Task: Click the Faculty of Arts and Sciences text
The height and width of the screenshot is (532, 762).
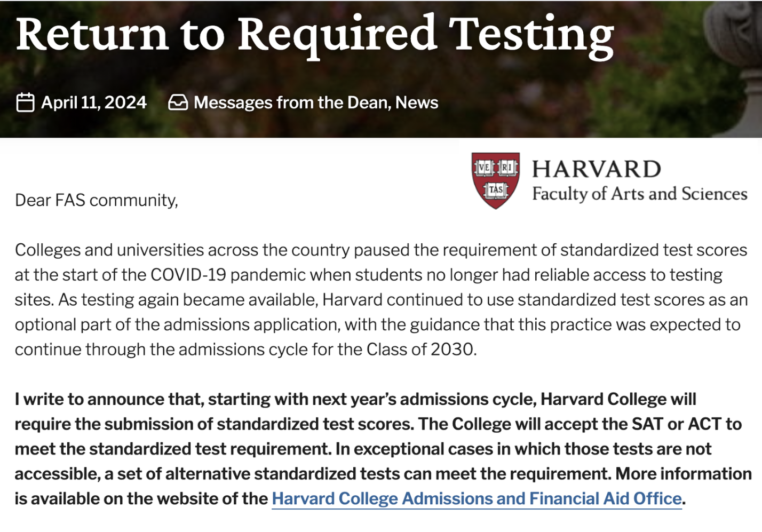Action: point(639,194)
